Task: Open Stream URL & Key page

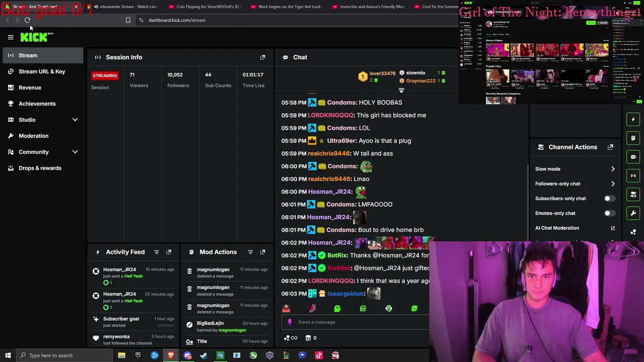Action: coord(43,71)
